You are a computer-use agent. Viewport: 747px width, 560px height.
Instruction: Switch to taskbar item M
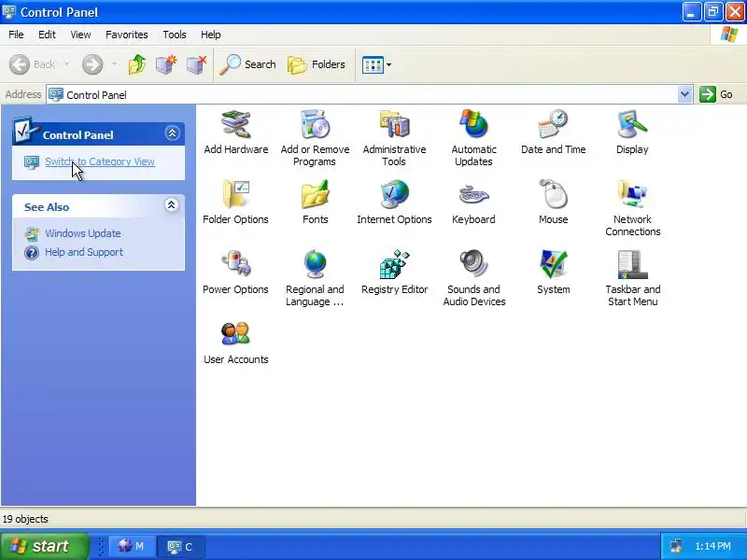tap(132, 546)
